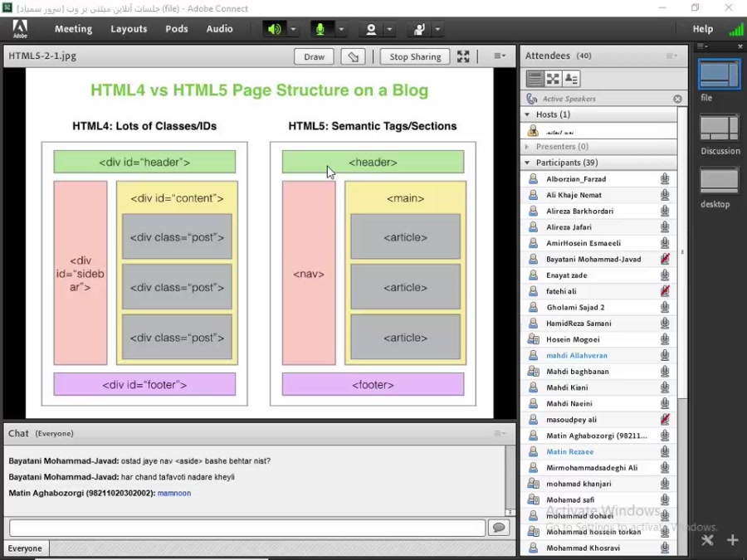
Task: Click the Draw button
Action: [x=314, y=56]
